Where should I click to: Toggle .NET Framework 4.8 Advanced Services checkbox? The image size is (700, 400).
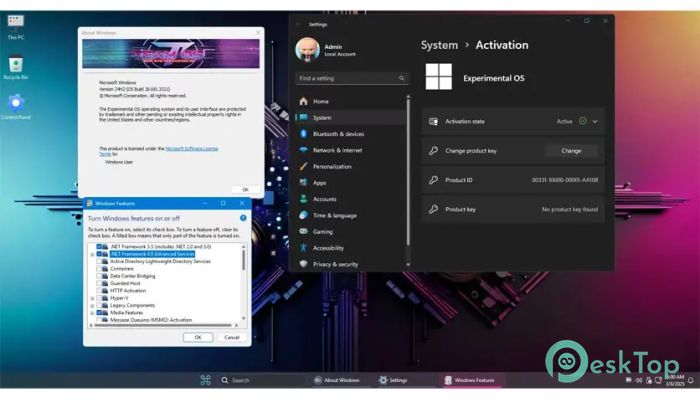(x=99, y=254)
